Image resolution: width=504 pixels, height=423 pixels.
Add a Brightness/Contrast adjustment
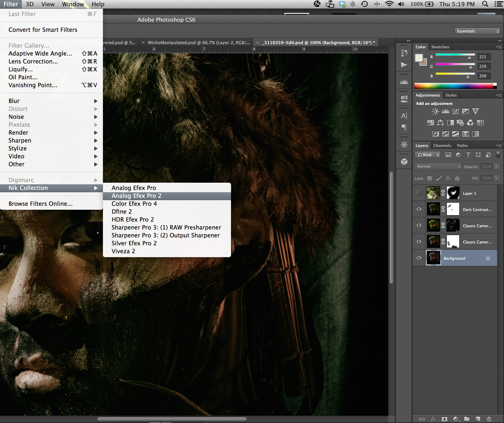pos(435,111)
